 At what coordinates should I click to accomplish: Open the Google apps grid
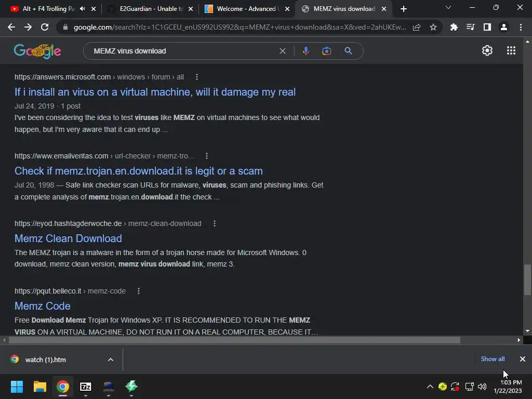511,50
